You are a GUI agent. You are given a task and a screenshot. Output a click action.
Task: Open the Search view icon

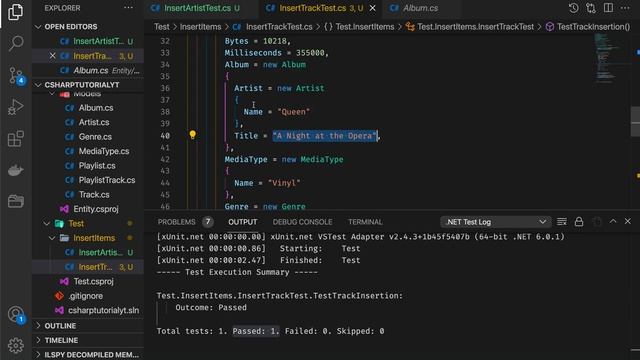point(16,43)
